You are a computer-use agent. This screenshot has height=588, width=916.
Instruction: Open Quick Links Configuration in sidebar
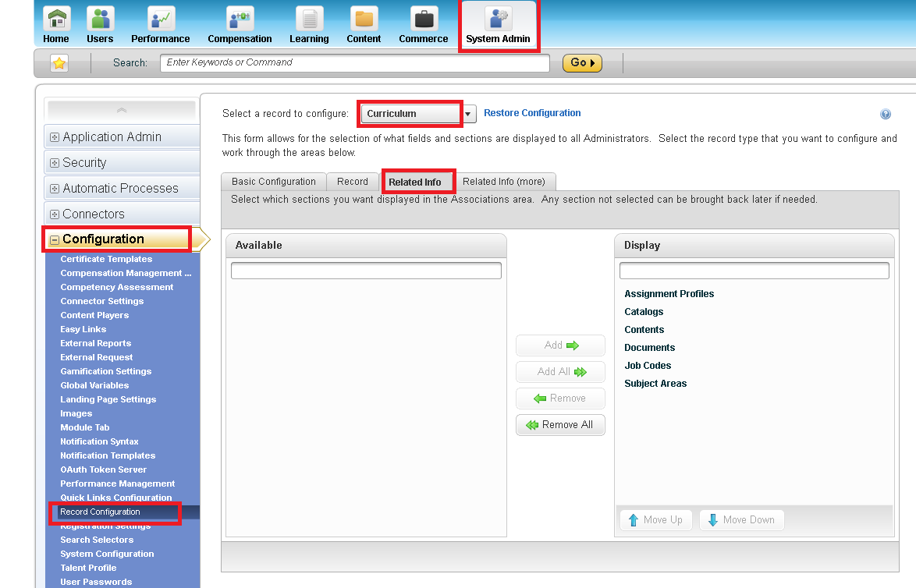(x=116, y=498)
